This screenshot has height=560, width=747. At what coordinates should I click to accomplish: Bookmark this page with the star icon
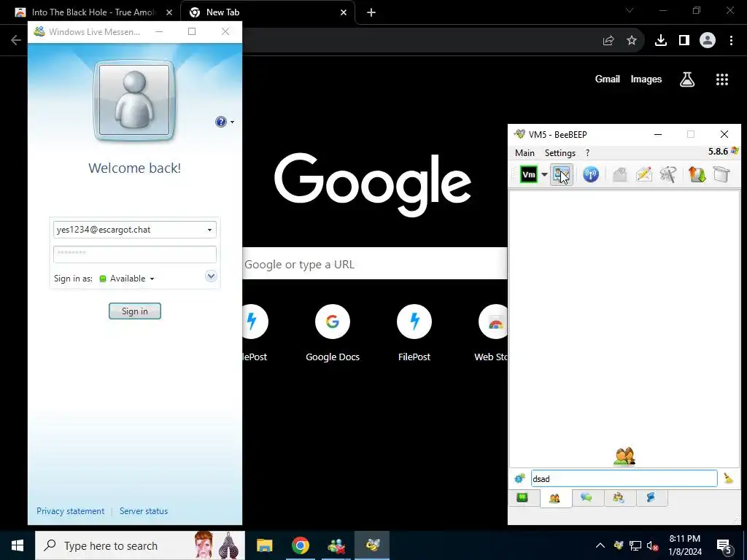632,41
